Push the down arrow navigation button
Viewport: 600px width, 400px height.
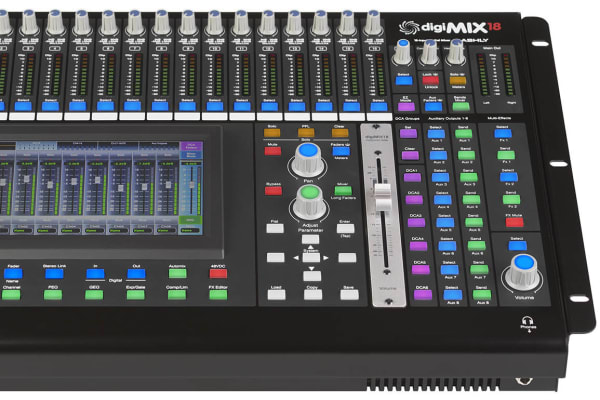click(x=312, y=276)
